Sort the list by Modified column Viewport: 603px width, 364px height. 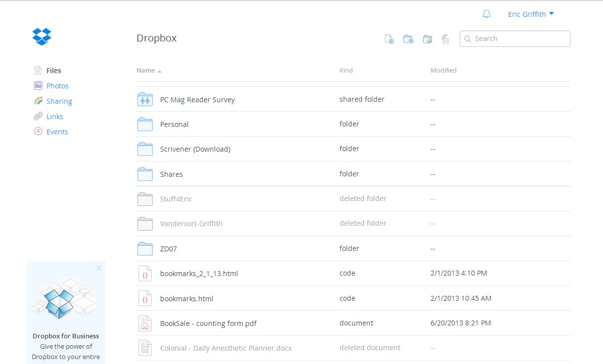(x=443, y=71)
